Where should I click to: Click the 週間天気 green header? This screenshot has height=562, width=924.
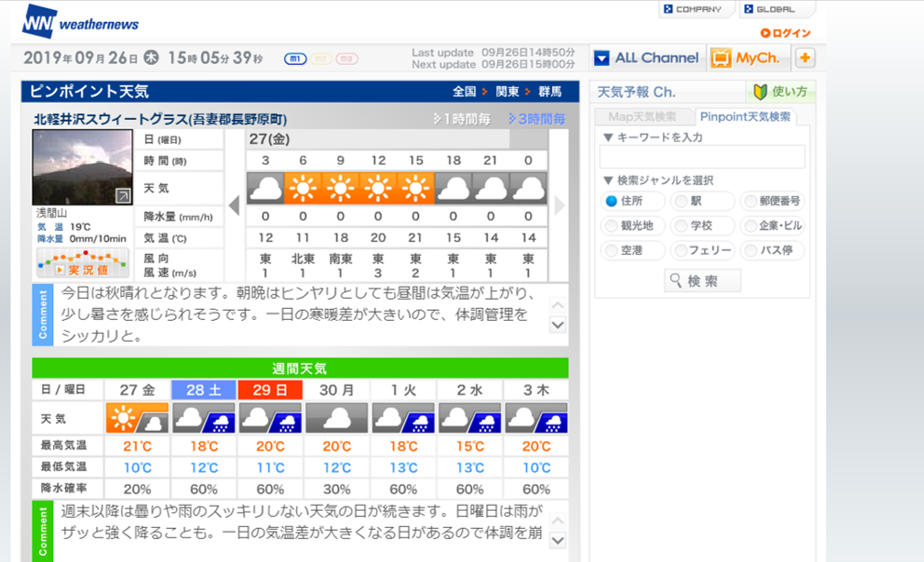300,369
